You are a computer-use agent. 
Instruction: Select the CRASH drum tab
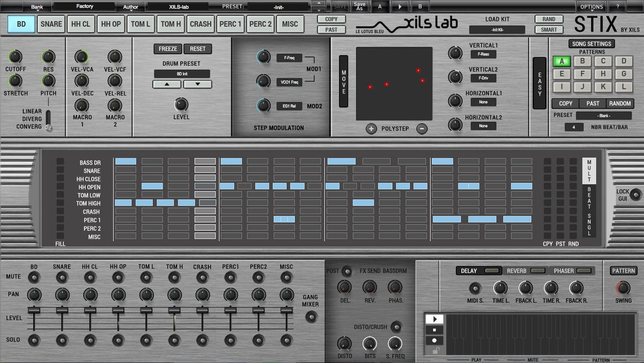click(201, 24)
